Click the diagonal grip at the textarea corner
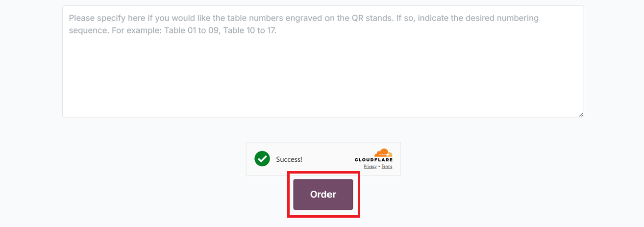This screenshot has height=227, width=644. tap(581, 114)
